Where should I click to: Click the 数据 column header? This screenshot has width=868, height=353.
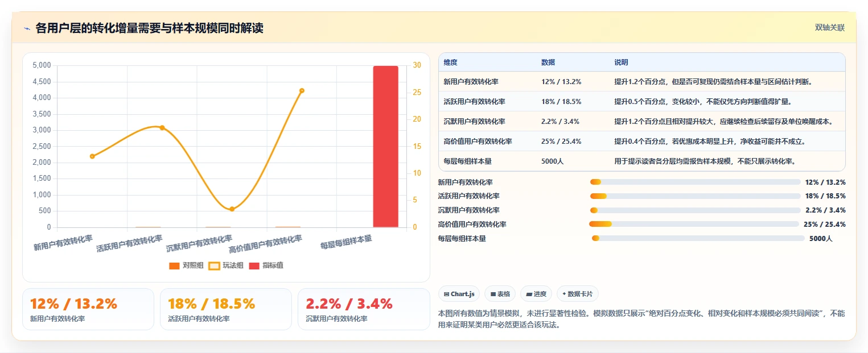[548, 63]
